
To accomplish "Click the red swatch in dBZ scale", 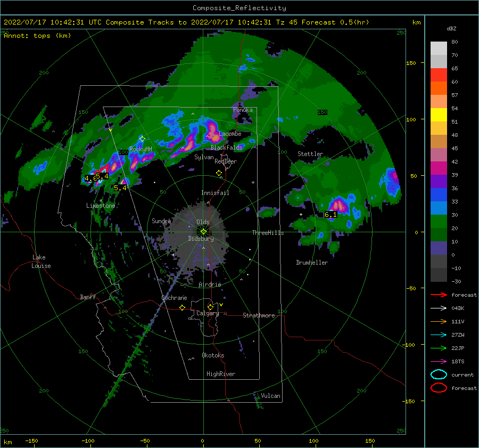I will coord(439,75).
